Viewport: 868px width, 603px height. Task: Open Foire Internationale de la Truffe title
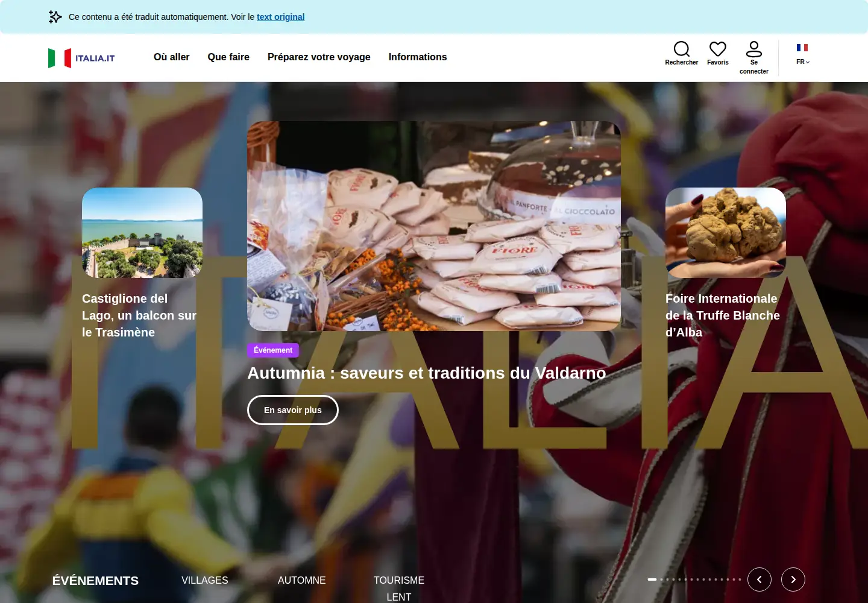tap(723, 315)
